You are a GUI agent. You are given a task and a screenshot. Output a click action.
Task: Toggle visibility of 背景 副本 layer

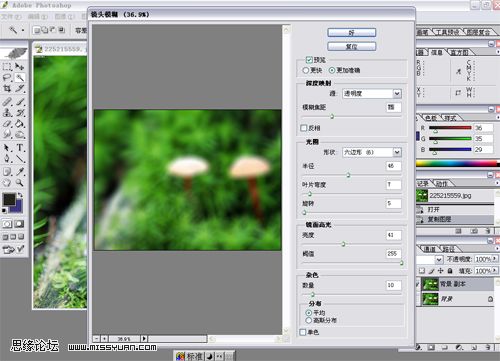coord(418,284)
